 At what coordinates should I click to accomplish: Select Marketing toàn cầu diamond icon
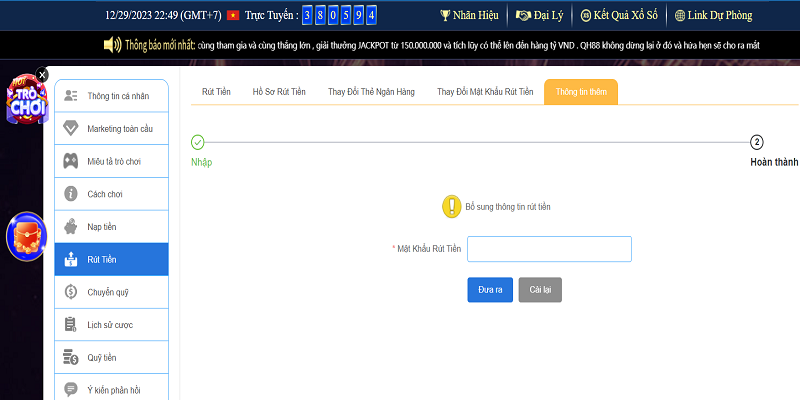tap(71, 128)
